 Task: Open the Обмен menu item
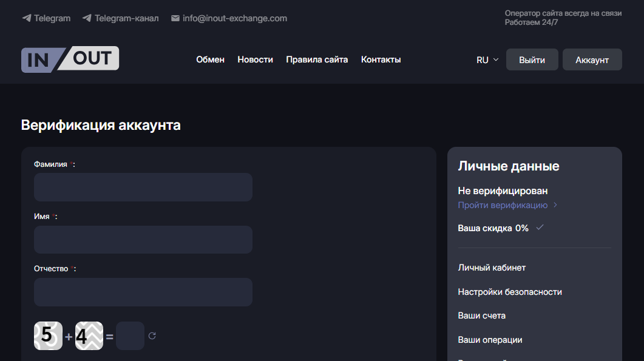coord(210,59)
